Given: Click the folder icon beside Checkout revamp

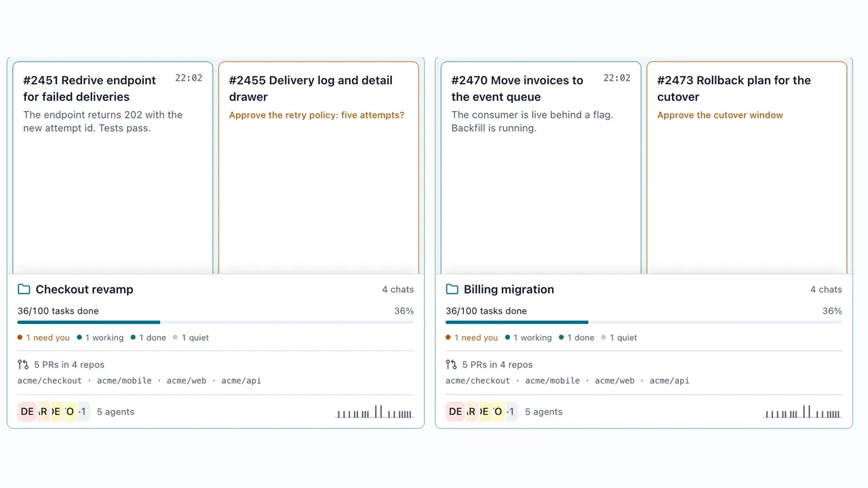Looking at the screenshot, I should click(24, 289).
